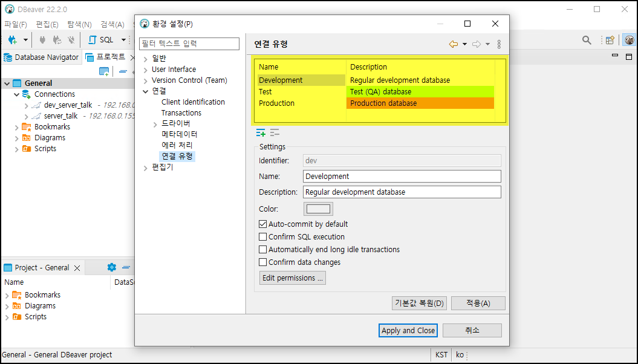Click the gray Connect plug icon in toolbar
The height and width of the screenshot is (364, 638).
tap(42, 40)
